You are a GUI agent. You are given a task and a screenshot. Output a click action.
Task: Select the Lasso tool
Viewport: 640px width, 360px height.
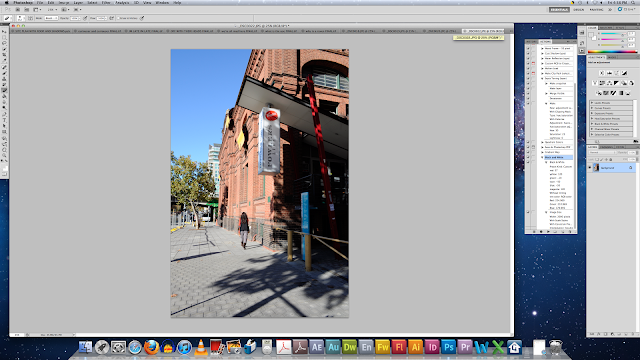click(x=4, y=43)
